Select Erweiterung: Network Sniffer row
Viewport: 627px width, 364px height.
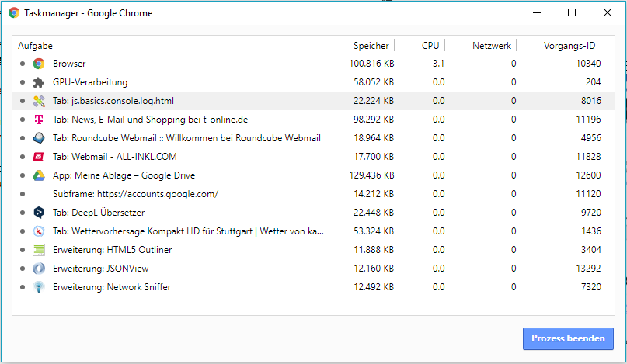point(313,287)
